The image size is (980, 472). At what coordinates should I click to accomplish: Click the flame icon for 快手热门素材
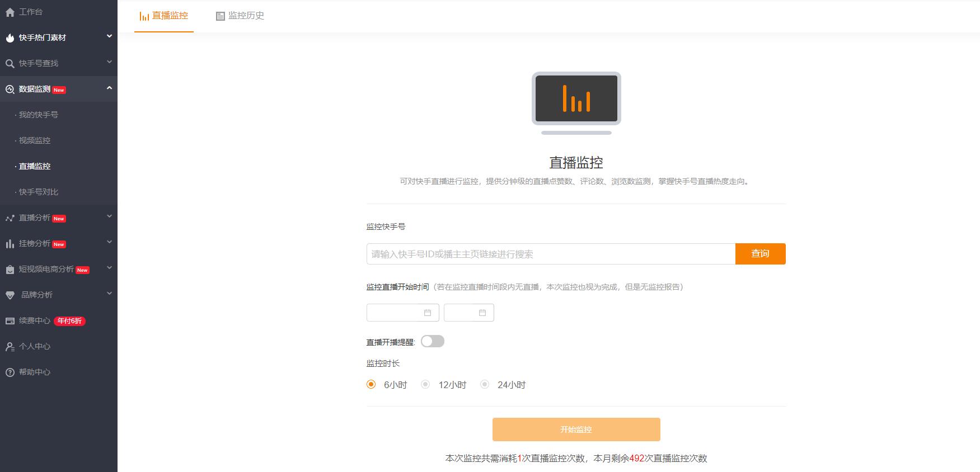(x=10, y=38)
